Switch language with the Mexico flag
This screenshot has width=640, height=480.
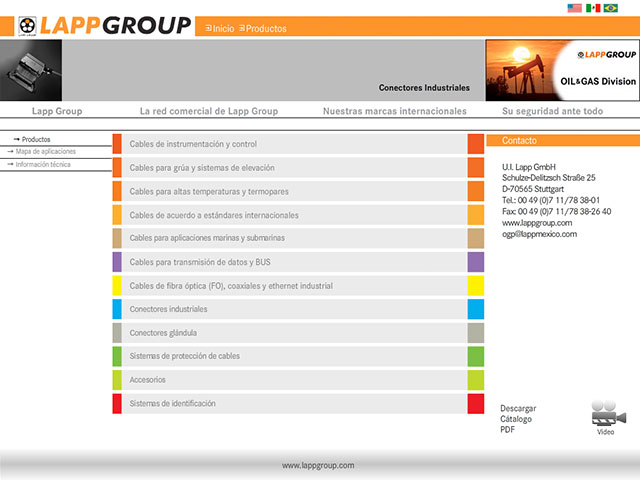[x=593, y=8]
